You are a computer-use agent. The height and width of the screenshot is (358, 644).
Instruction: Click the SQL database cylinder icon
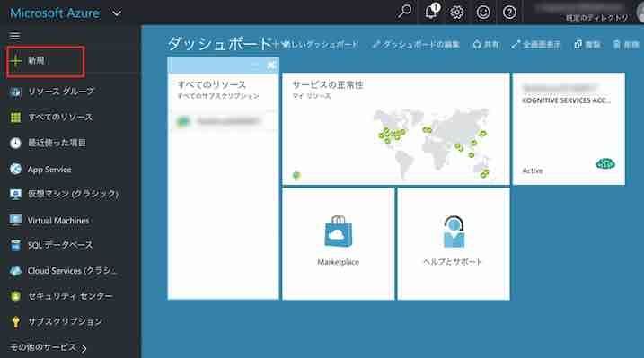15,245
